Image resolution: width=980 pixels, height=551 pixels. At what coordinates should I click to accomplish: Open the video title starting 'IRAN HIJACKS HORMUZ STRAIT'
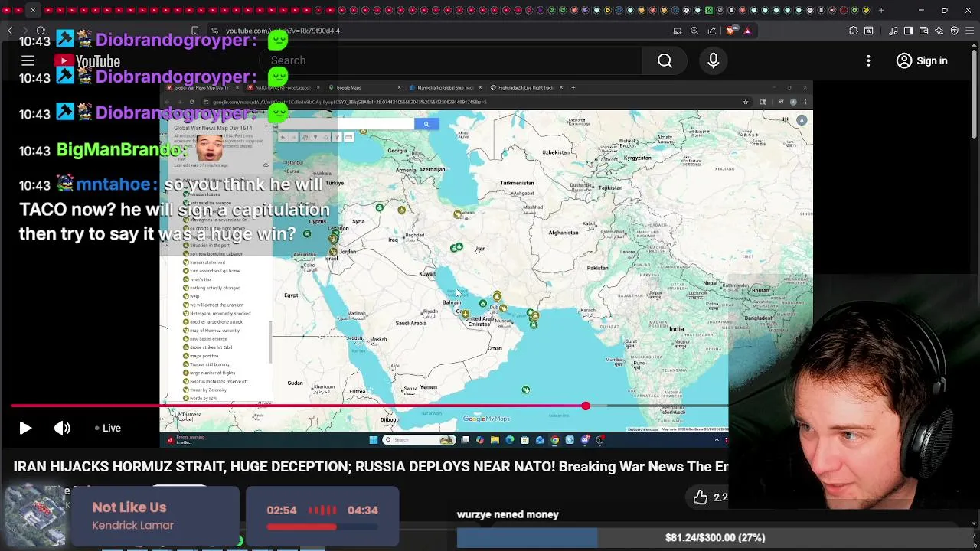pos(371,466)
